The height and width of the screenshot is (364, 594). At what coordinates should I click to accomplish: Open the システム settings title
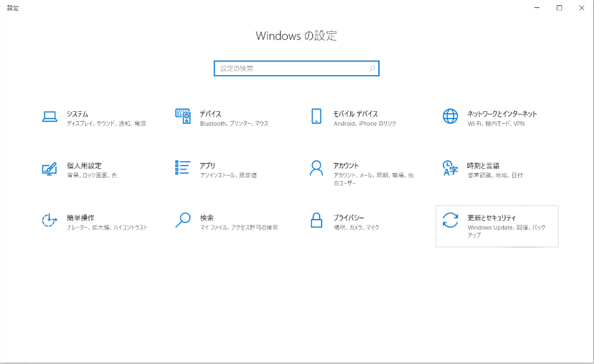pyautogui.click(x=78, y=114)
